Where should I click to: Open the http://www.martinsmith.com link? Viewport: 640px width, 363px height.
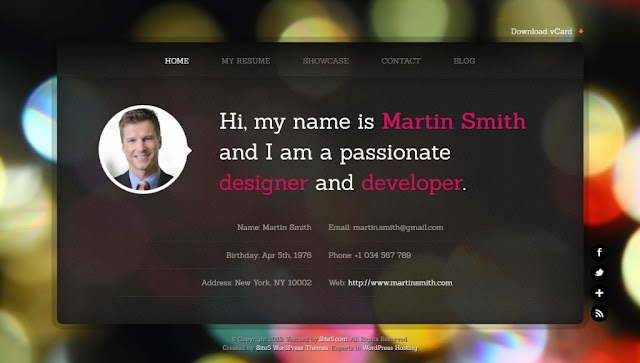[400, 283]
